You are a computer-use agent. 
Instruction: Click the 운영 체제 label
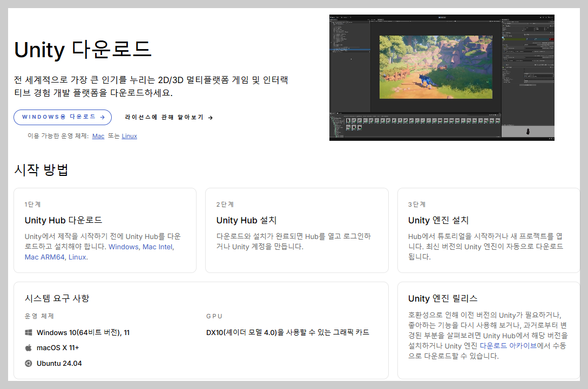(39, 316)
